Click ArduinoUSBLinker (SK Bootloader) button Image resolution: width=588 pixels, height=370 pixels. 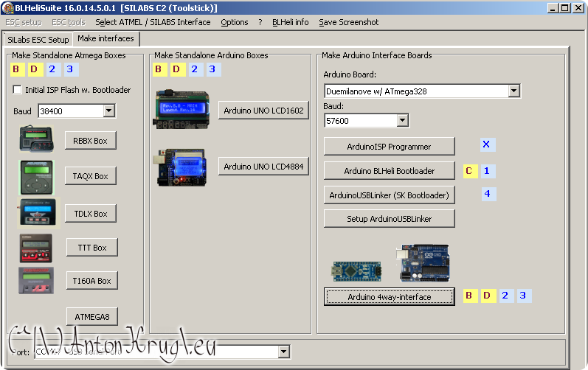390,195
